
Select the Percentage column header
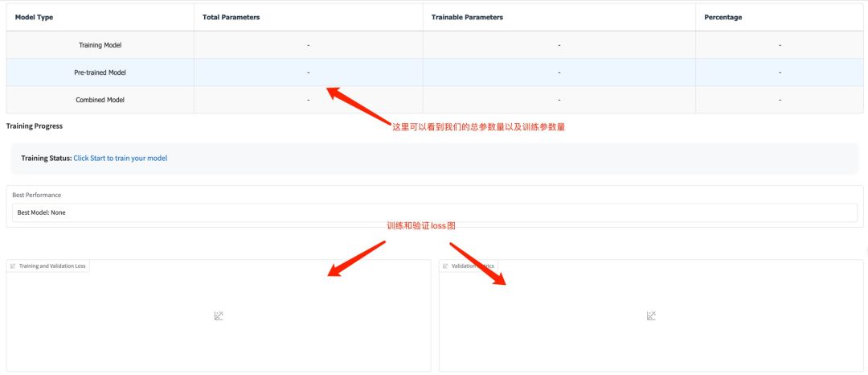pyautogui.click(x=723, y=17)
